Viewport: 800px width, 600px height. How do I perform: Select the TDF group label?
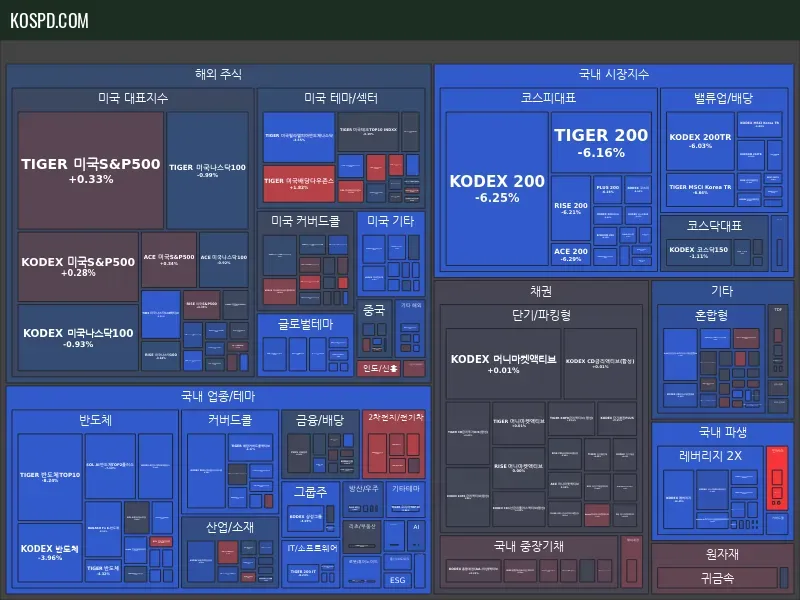(x=778, y=309)
